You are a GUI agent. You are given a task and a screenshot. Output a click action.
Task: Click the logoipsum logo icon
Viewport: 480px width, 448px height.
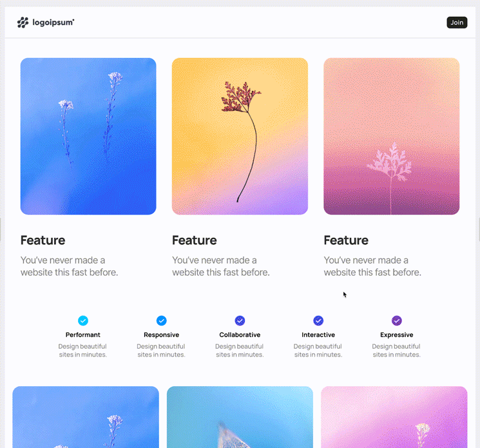(x=23, y=23)
